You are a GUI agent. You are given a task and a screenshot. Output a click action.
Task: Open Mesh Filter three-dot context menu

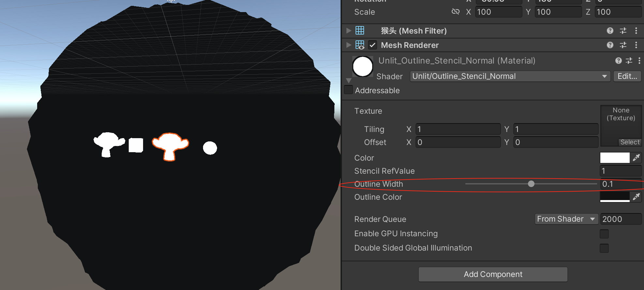coord(636,31)
